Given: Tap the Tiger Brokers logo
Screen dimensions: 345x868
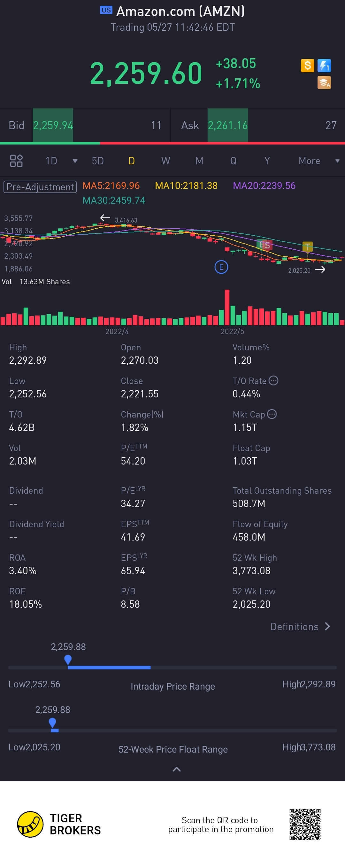Looking at the screenshot, I should (x=59, y=824).
